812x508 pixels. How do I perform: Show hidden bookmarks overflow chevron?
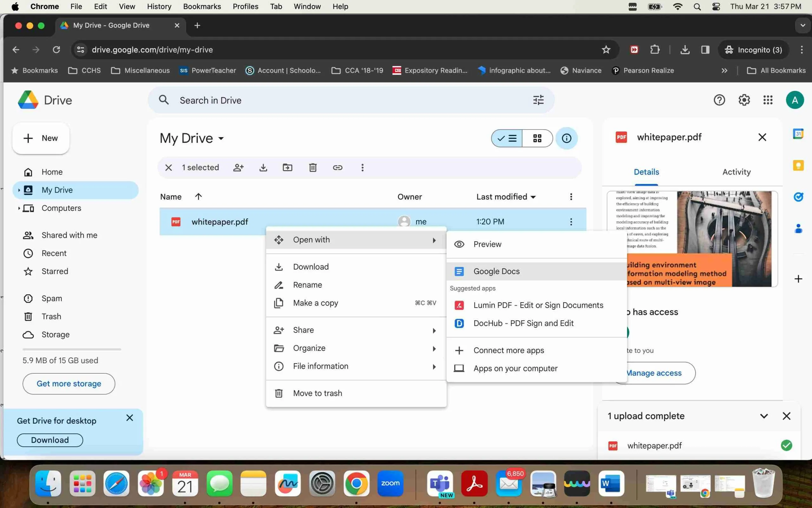pyautogui.click(x=724, y=70)
